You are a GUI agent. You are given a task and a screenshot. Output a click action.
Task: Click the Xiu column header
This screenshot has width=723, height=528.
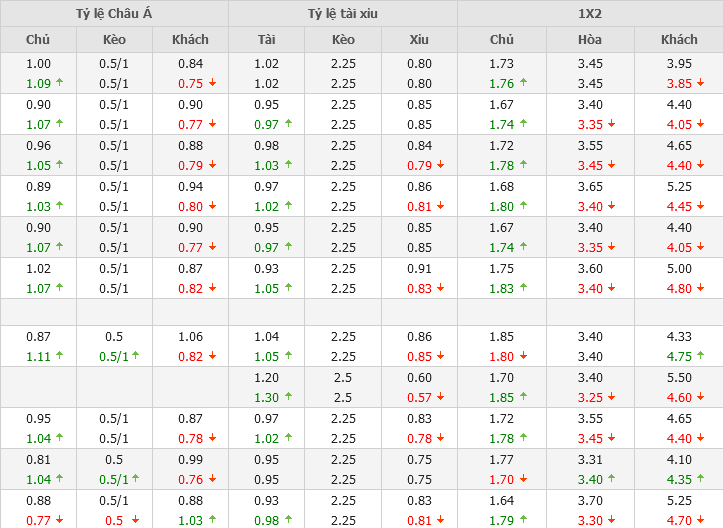(419, 39)
